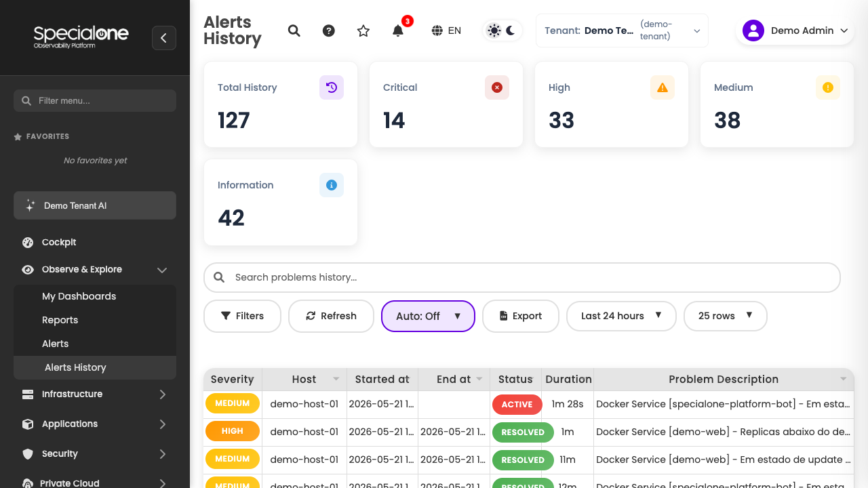Image resolution: width=868 pixels, height=488 pixels.
Task: Click the ACTIVE status badge
Action: pos(517,405)
